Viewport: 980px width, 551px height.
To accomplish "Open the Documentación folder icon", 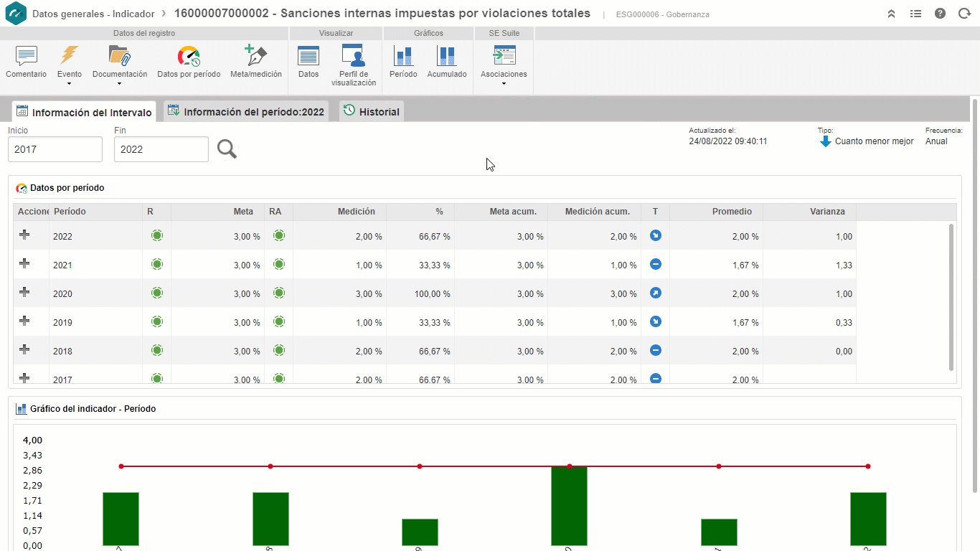I will (119, 55).
